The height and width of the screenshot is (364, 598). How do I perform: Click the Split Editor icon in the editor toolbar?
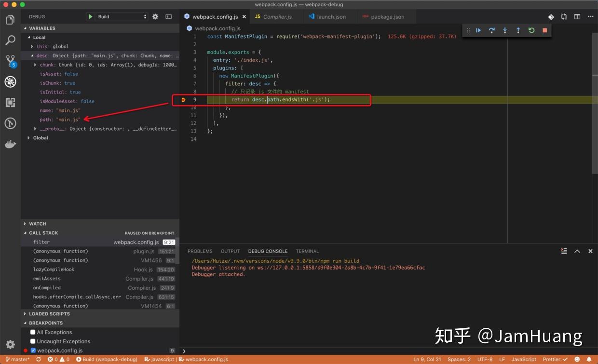[x=577, y=16]
